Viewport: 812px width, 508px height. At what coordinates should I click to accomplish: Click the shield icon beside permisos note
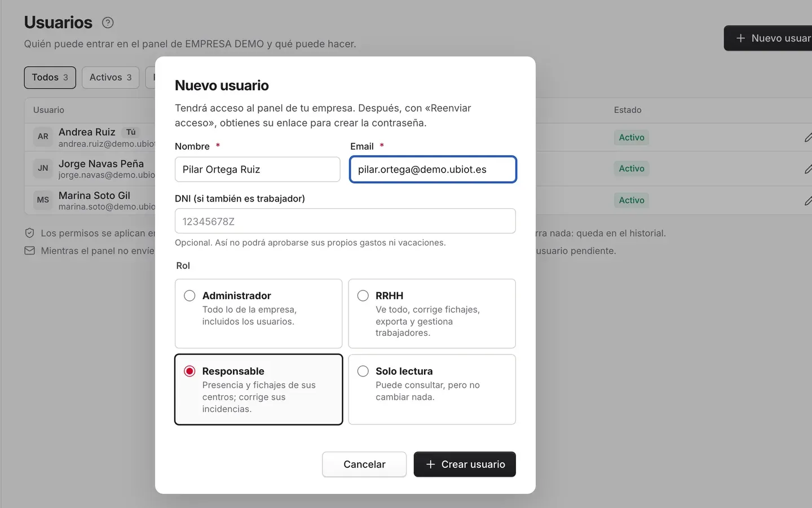30,233
